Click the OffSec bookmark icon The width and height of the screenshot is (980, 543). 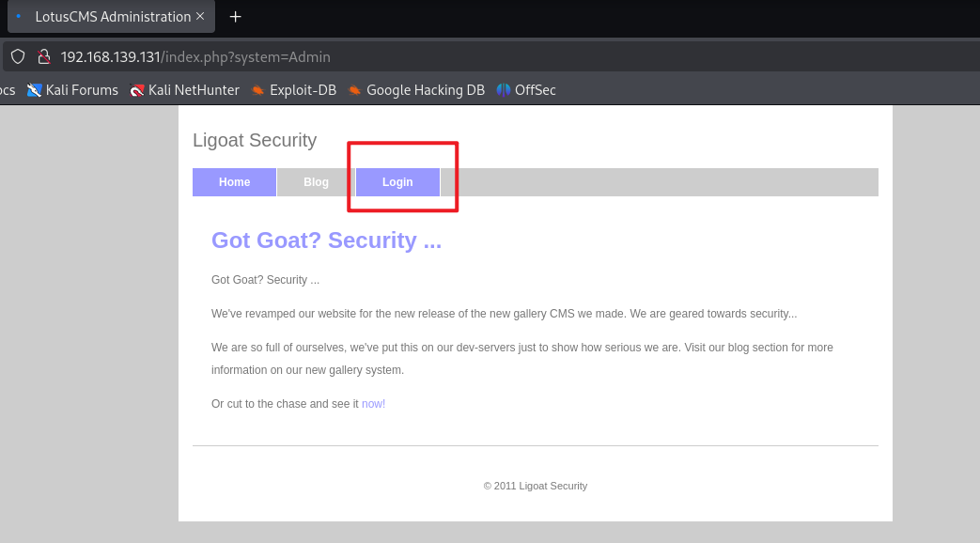[x=503, y=90]
